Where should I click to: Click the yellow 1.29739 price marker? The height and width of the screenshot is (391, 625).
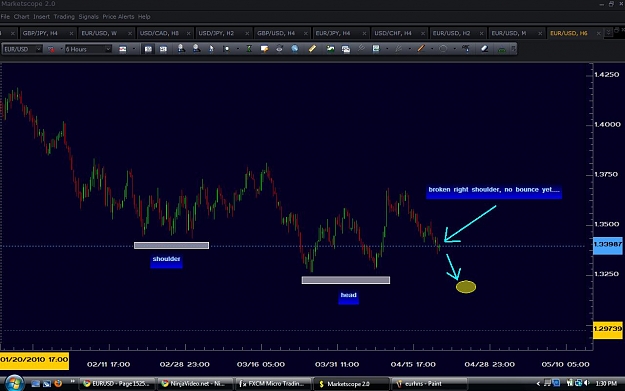(608, 329)
